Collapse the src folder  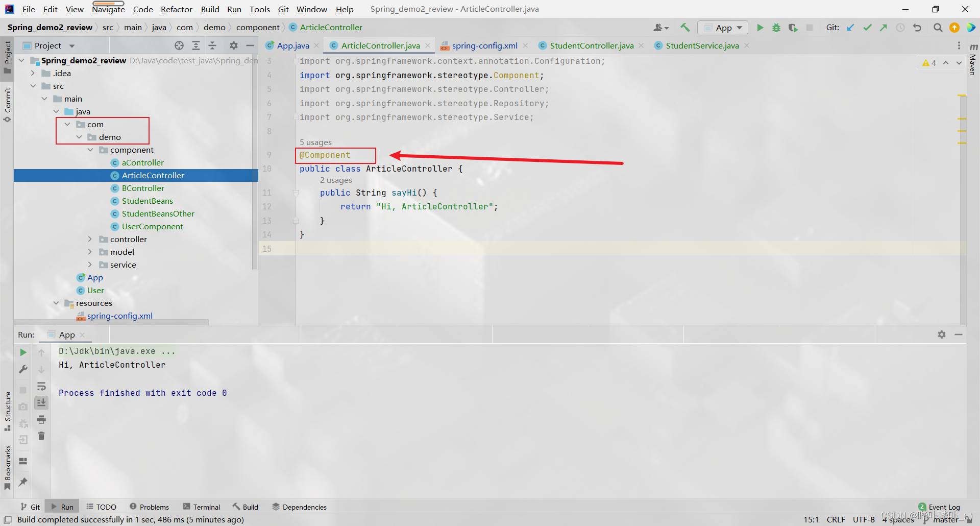tap(33, 86)
